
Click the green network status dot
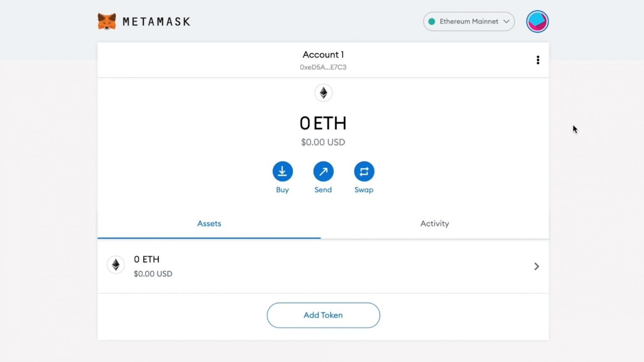pyautogui.click(x=431, y=21)
